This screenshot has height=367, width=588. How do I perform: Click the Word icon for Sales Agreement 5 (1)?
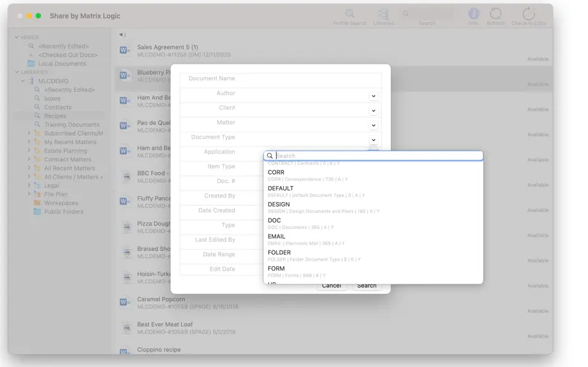125,50
